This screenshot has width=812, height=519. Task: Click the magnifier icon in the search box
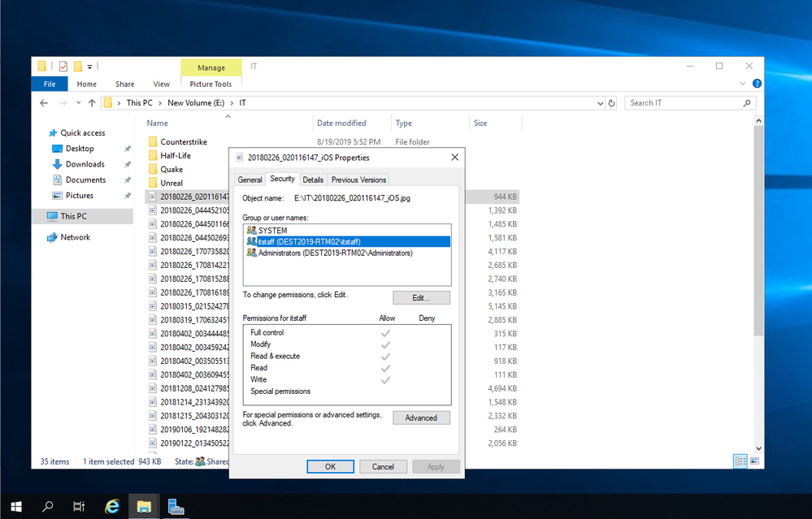[747, 103]
